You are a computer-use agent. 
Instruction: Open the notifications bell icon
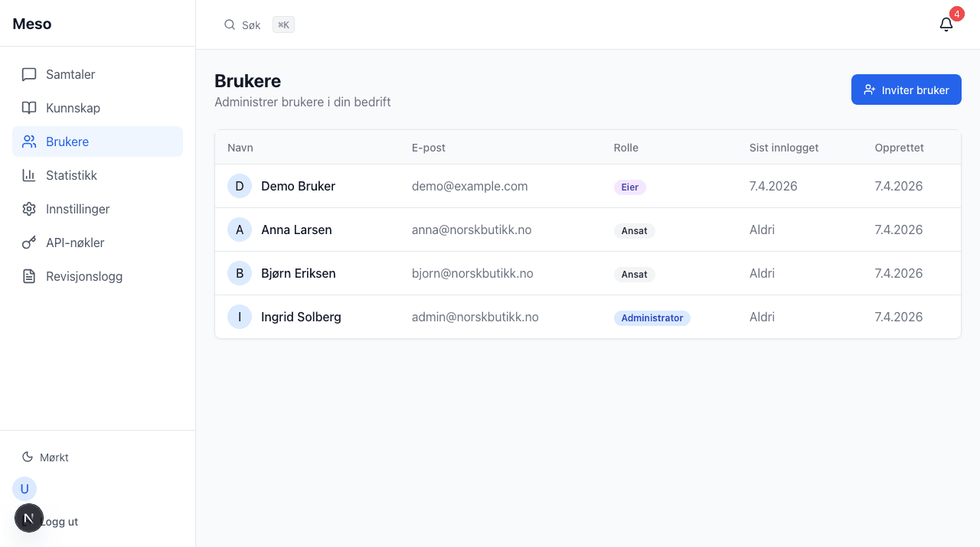(x=946, y=24)
